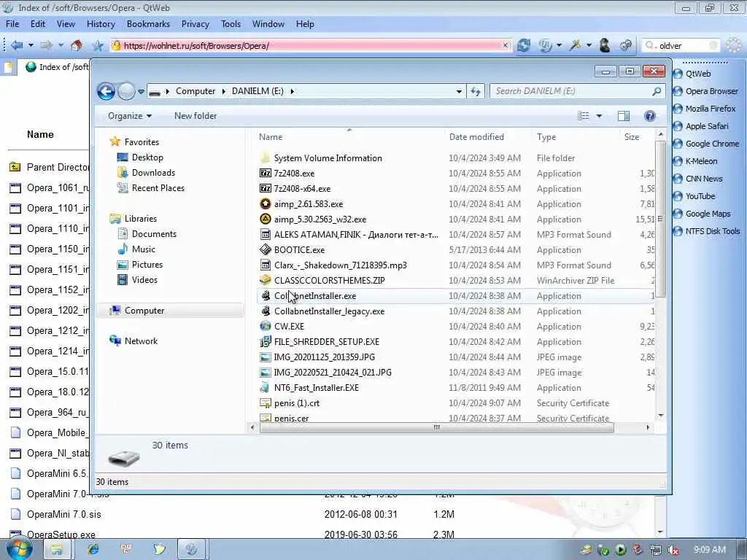747x560 pixels.
Task: Toggle the Explorer preview pane icon
Action: point(624,116)
